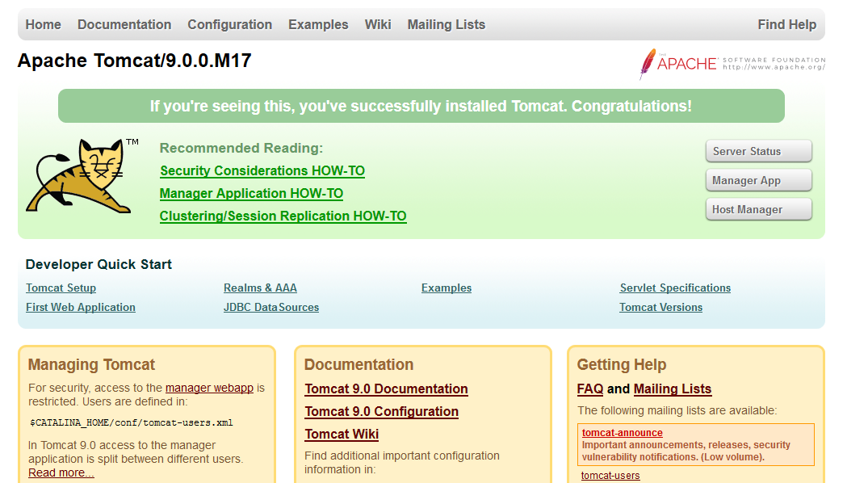
Task: Visit the Tomcat Wiki link
Action: pyautogui.click(x=342, y=435)
